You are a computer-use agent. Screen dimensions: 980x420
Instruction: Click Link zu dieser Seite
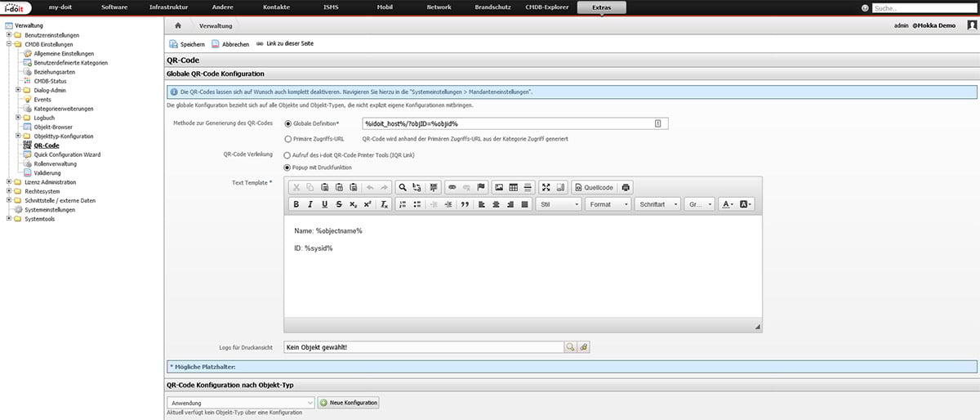pos(284,43)
